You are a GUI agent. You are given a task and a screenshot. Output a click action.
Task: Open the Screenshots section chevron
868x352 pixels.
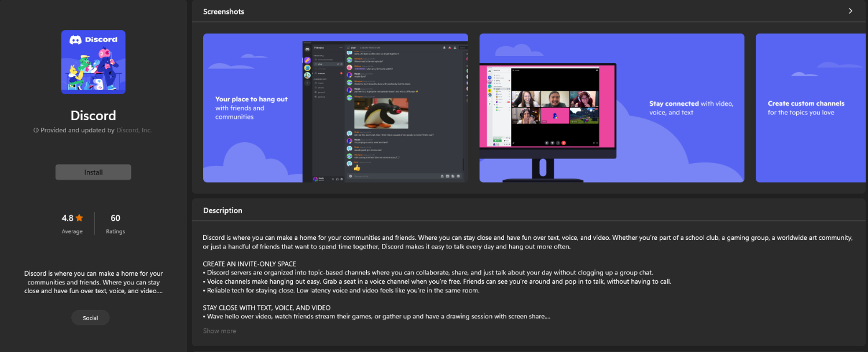(x=850, y=11)
